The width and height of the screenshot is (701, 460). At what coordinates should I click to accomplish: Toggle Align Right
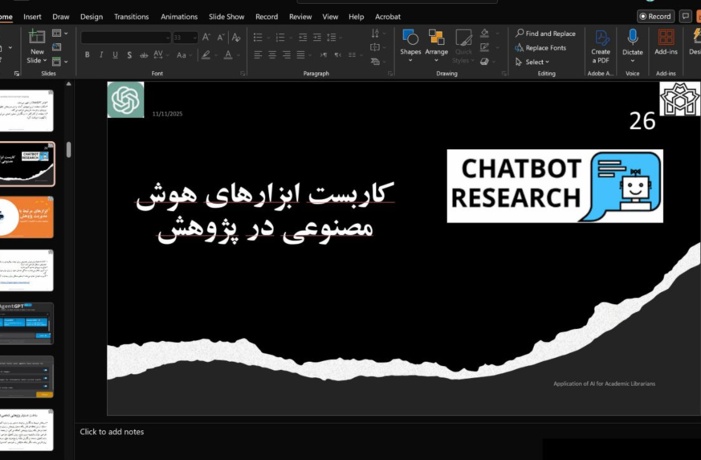click(x=287, y=55)
